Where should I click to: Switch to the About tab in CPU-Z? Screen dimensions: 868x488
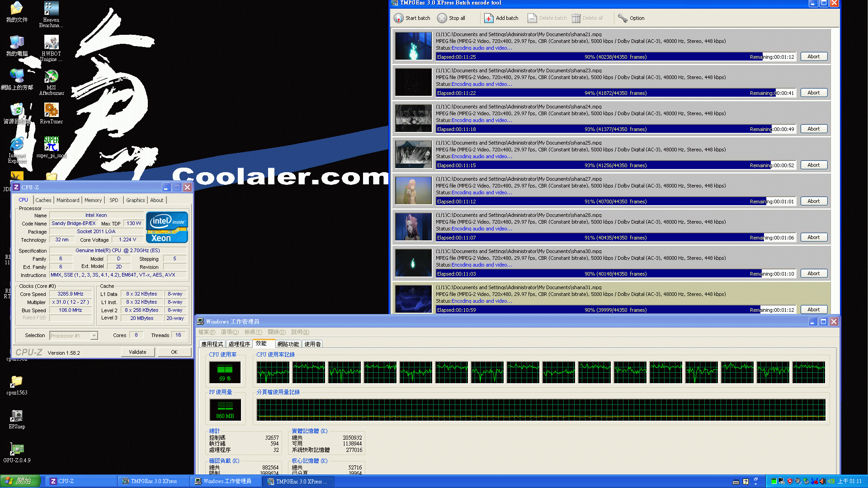point(157,200)
